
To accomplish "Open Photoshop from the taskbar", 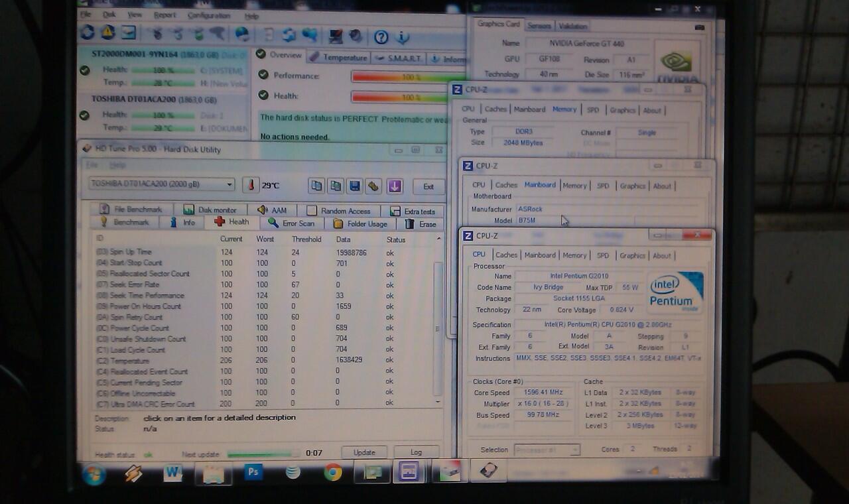I will point(253,473).
